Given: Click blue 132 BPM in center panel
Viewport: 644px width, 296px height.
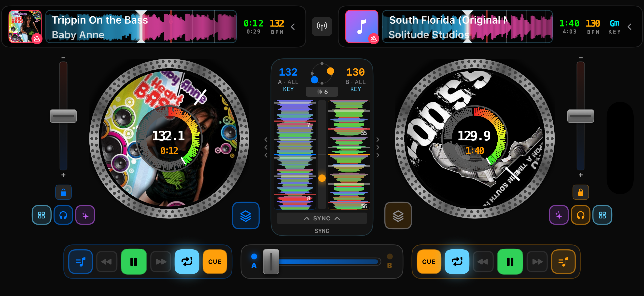Looking at the screenshot, I should click(x=288, y=72).
